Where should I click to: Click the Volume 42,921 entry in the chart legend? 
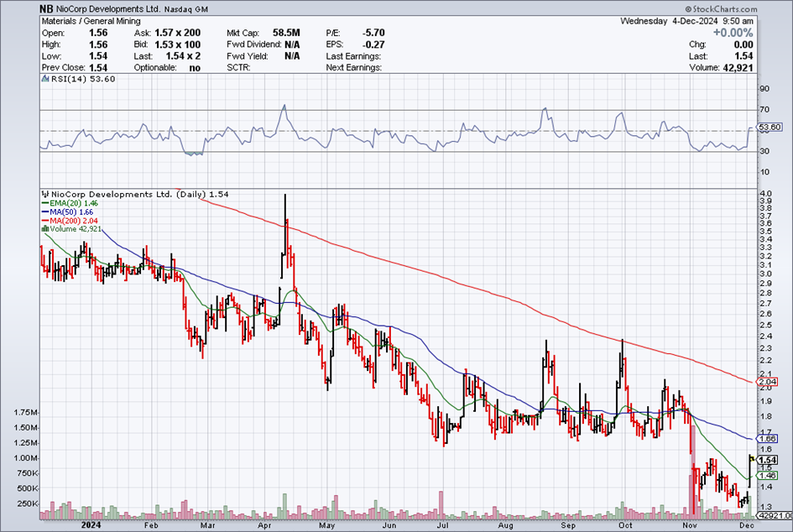point(76,229)
